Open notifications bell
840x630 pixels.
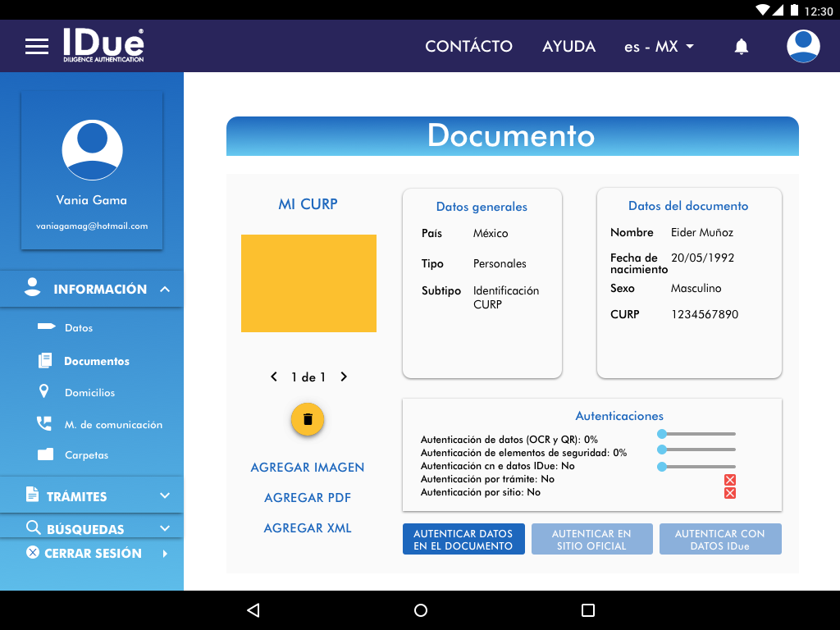(x=741, y=47)
